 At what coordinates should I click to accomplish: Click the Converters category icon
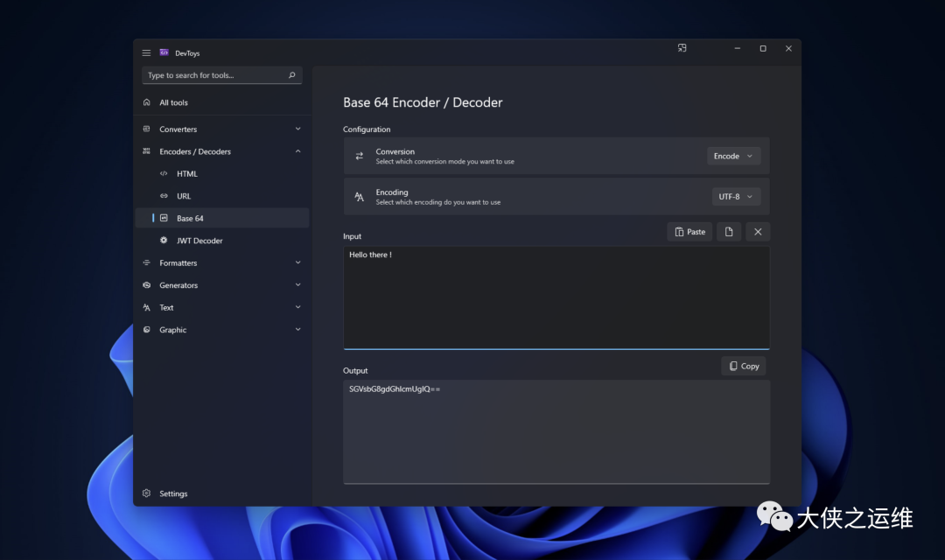click(x=146, y=129)
